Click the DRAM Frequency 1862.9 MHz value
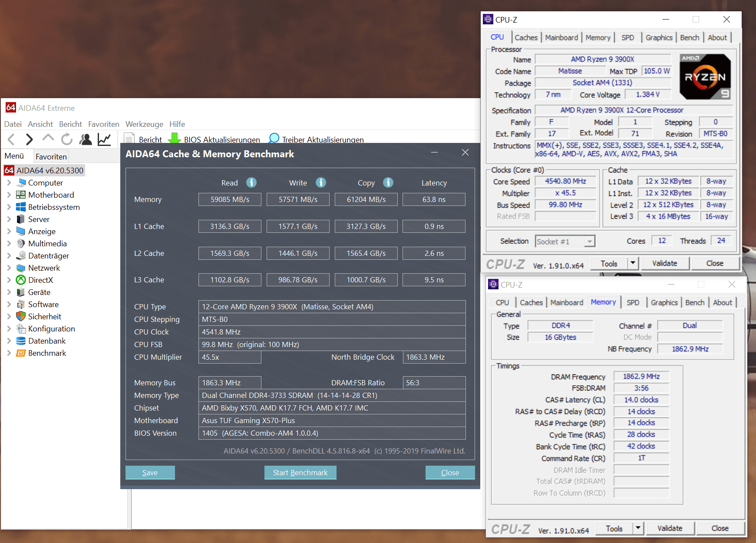This screenshot has height=543, width=756. coord(641,377)
